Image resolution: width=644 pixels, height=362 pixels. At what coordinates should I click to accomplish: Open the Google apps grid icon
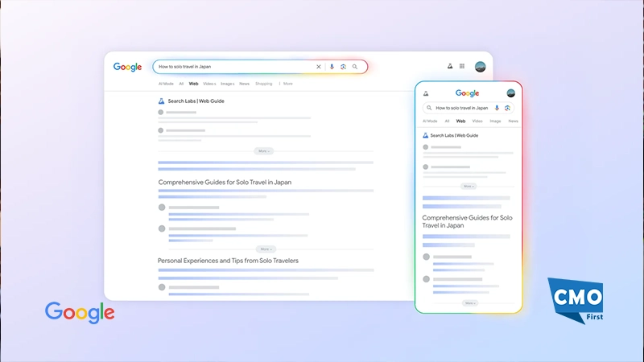click(x=462, y=66)
